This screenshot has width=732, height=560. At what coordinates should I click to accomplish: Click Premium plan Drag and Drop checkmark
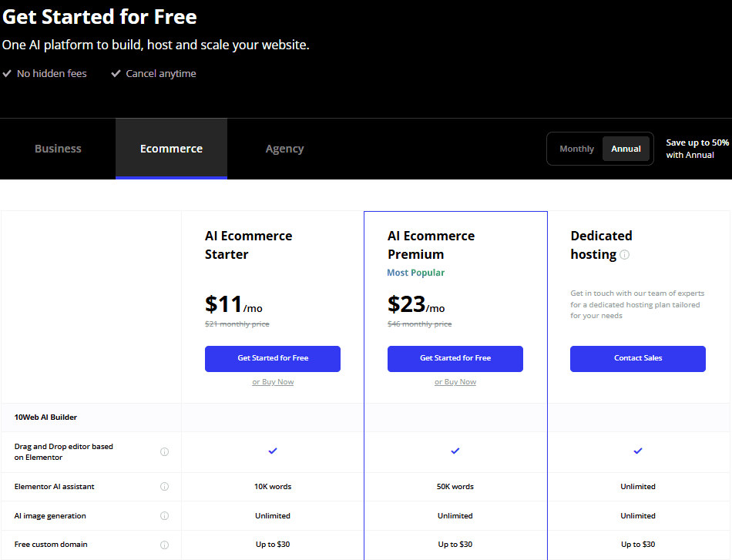pos(455,451)
